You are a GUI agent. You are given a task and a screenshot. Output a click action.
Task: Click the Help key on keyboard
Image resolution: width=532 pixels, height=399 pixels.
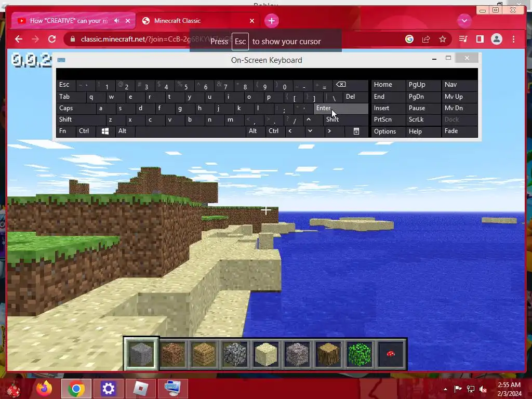click(x=423, y=131)
